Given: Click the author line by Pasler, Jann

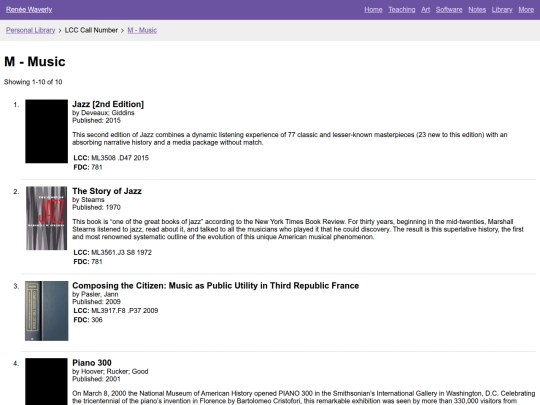Looking at the screenshot, I should pyautogui.click(x=95, y=294).
